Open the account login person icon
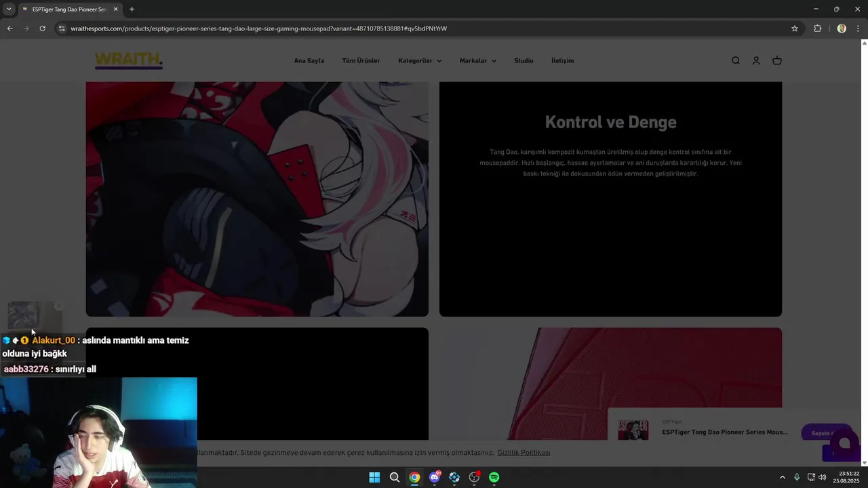The image size is (868, 488). click(756, 60)
